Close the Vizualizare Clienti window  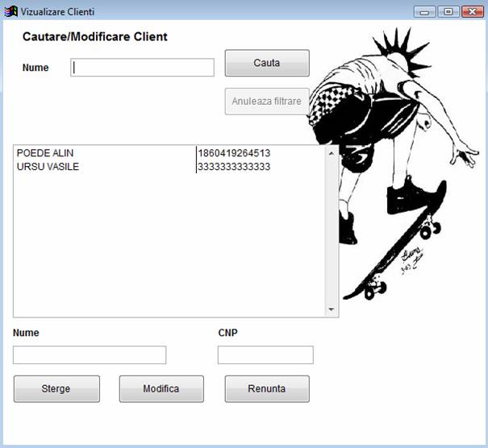(473, 12)
